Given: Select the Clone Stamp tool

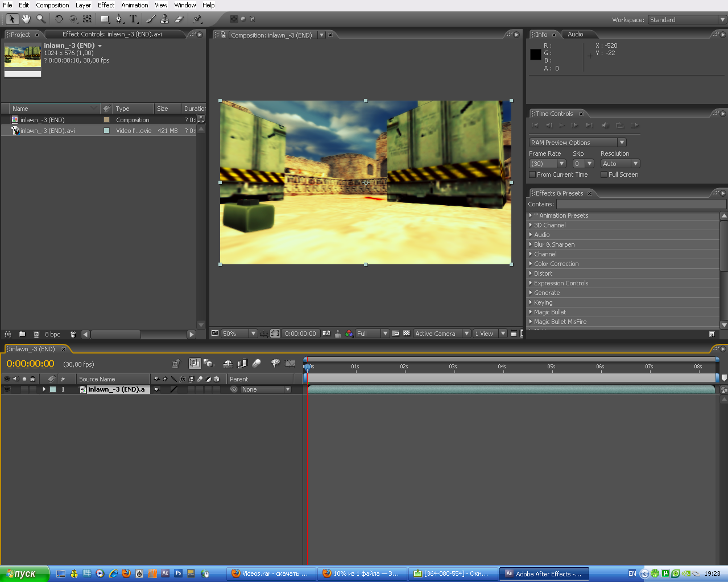Looking at the screenshot, I should [164, 19].
